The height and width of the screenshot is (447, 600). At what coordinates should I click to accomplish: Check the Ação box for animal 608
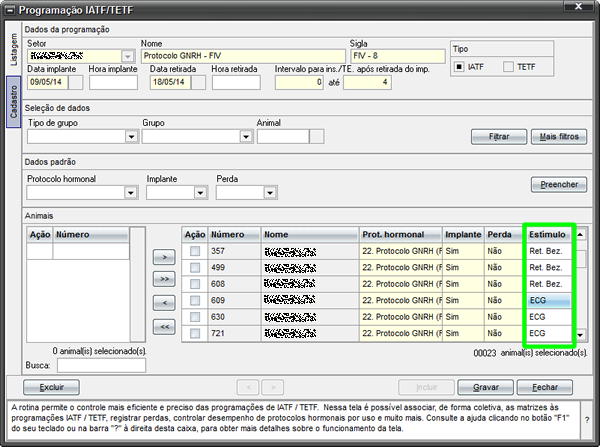[195, 284]
